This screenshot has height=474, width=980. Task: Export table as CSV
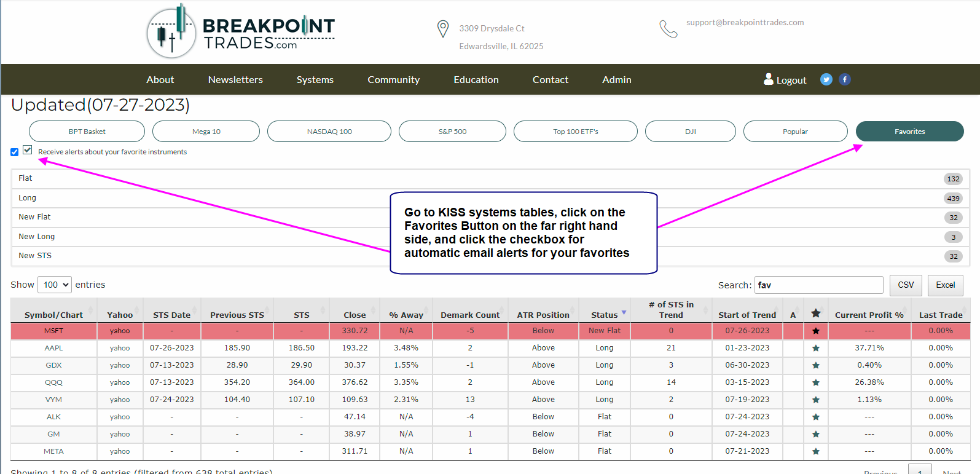[906, 285]
